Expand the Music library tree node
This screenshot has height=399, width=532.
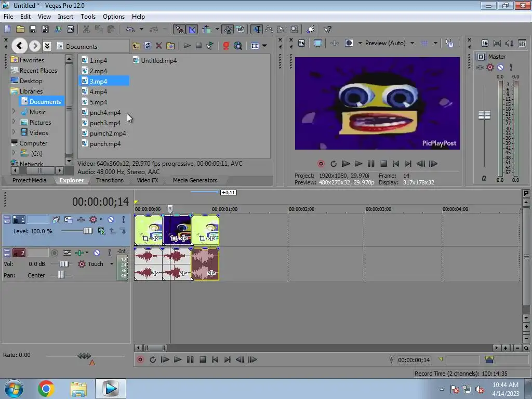click(14, 111)
